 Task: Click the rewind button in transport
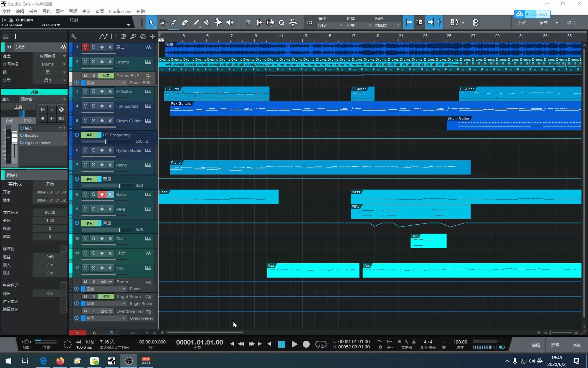(241, 344)
